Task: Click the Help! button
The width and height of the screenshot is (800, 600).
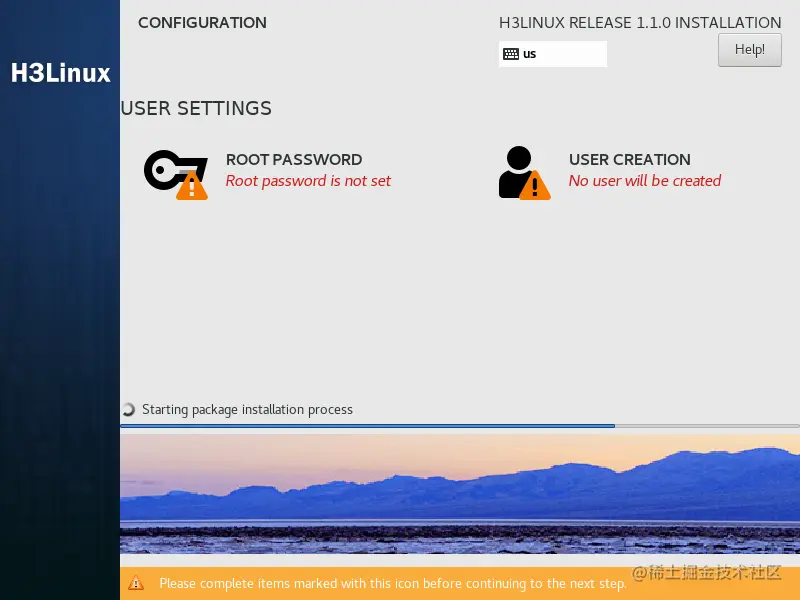Action: 749,50
